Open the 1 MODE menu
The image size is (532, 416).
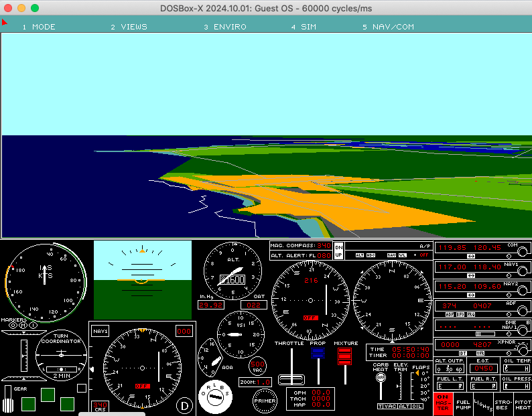[39, 27]
